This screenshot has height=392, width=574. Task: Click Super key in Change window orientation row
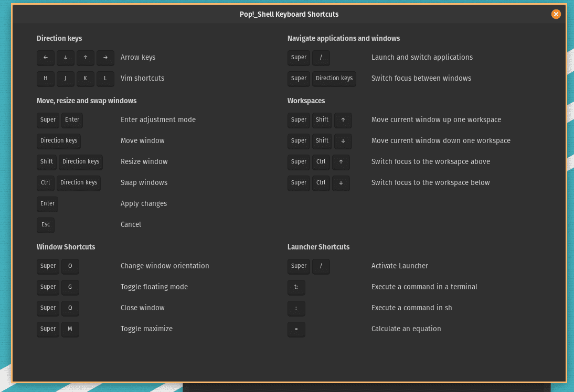coord(48,266)
